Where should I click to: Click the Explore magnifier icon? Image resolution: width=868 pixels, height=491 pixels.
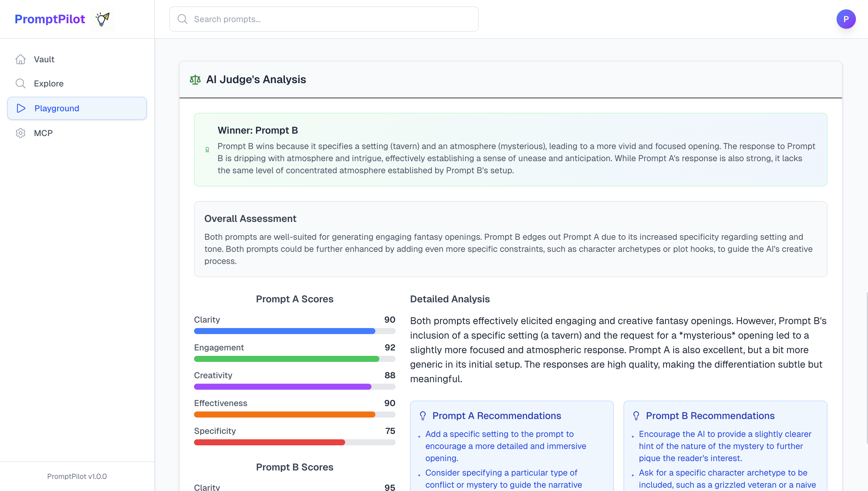pyautogui.click(x=21, y=84)
